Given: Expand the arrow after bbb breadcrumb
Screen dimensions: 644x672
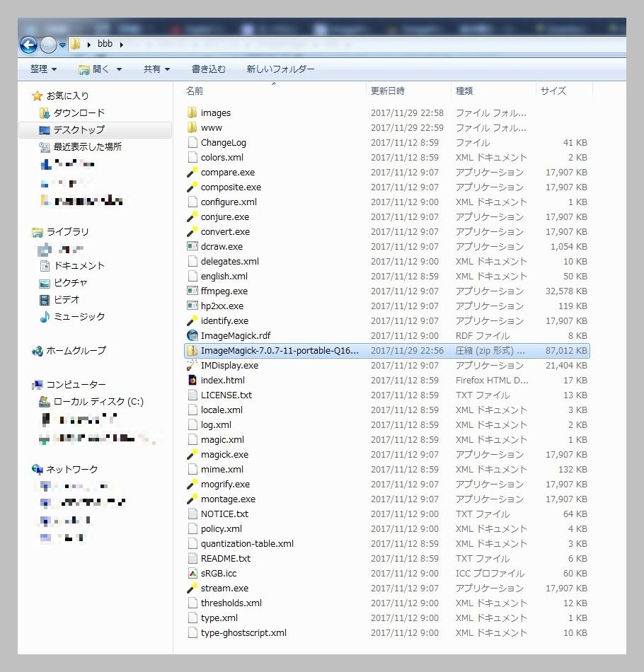Looking at the screenshot, I should click(x=122, y=45).
